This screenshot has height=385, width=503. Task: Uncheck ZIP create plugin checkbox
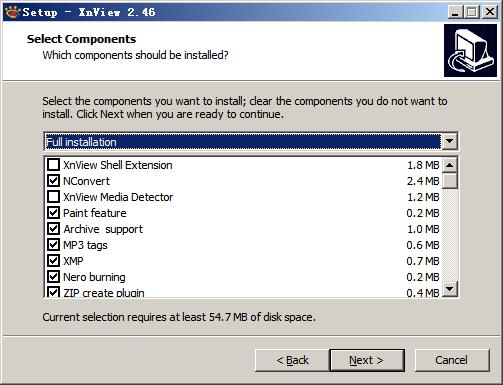pos(53,292)
